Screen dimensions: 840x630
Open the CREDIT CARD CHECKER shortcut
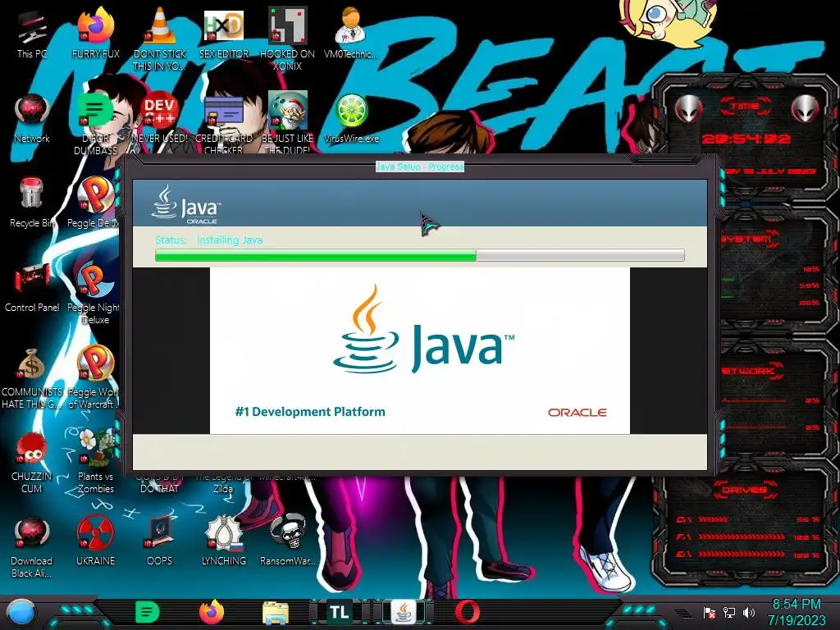point(224,123)
